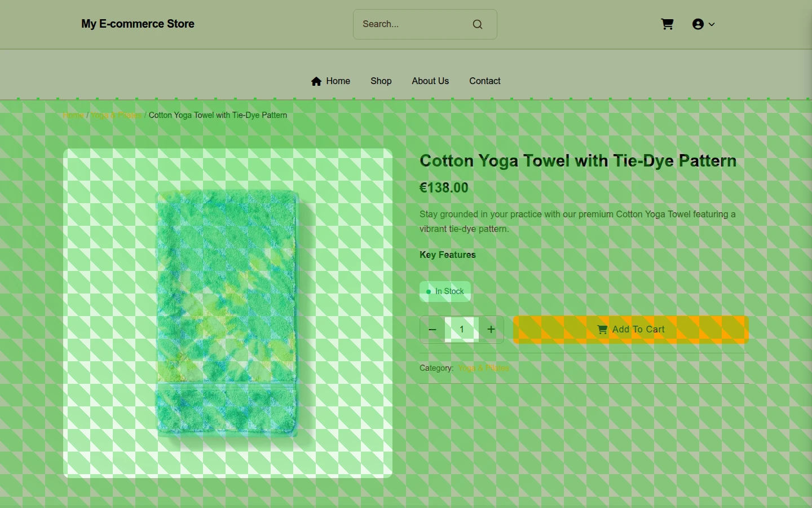Increase quantity with the plus button
Image resolution: width=812 pixels, height=508 pixels.
click(x=491, y=330)
